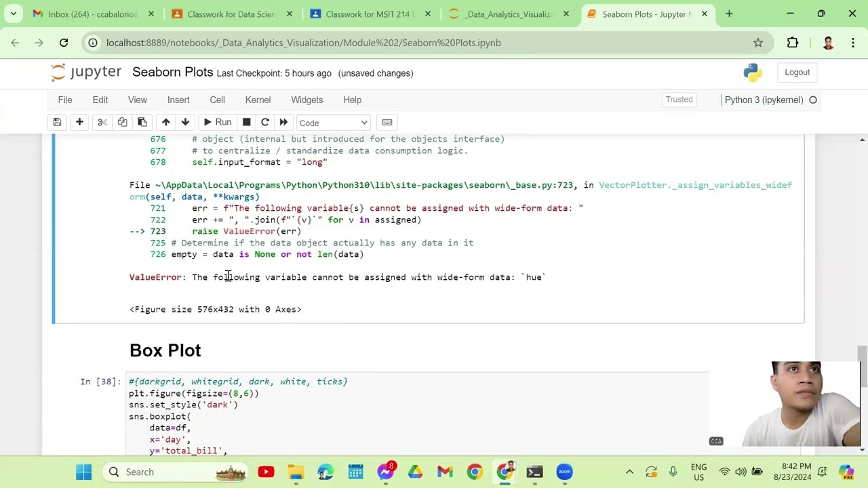Open the Windows Start menu

[84, 472]
